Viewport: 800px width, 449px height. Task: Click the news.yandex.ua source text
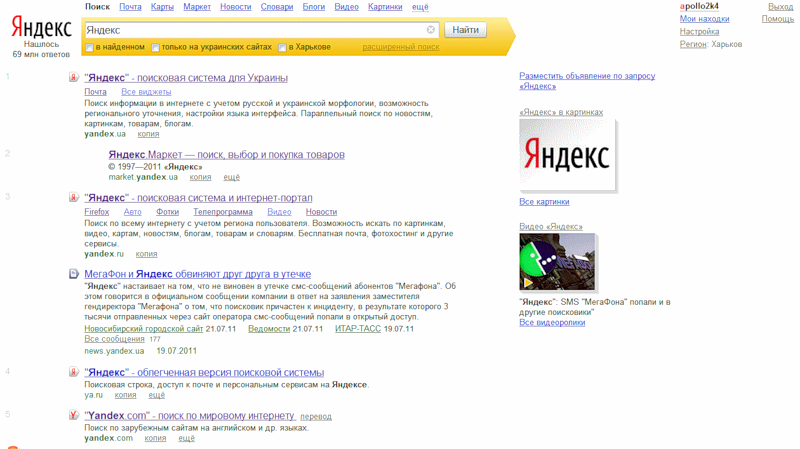point(114,351)
